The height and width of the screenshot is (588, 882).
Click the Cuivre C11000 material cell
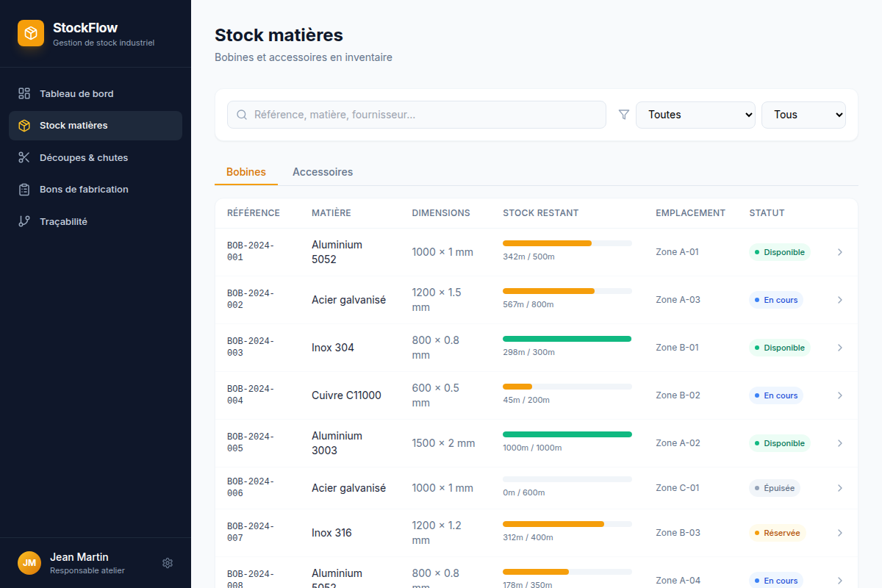pos(347,395)
